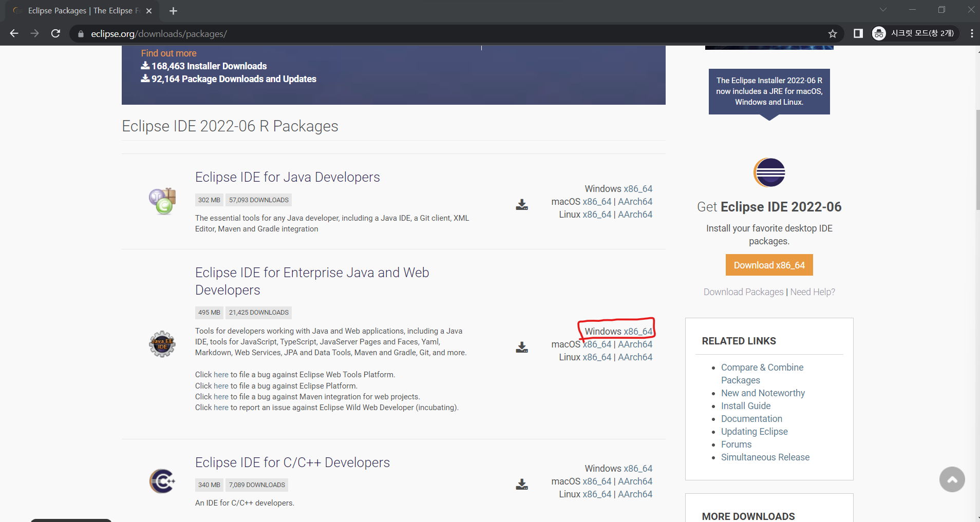Click the Eclipse logo above Get Eclipse IDE
980x522 pixels.
coord(769,172)
